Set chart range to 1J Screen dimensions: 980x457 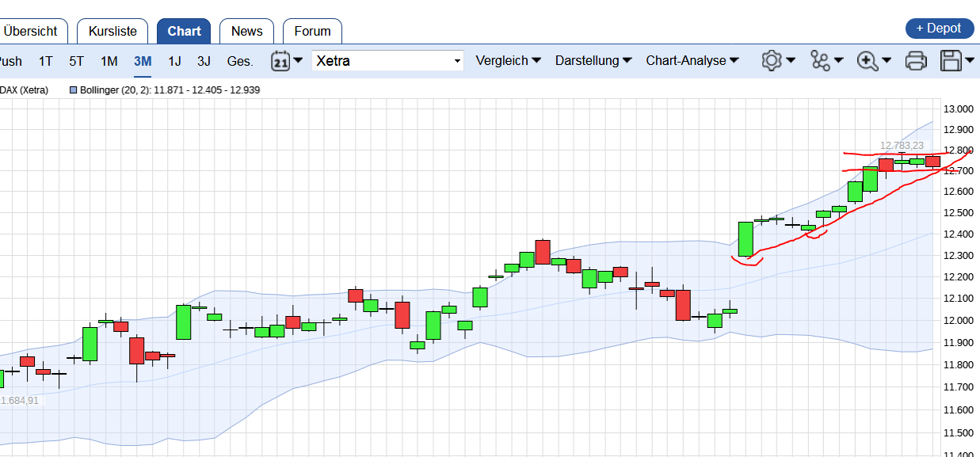[174, 61]
